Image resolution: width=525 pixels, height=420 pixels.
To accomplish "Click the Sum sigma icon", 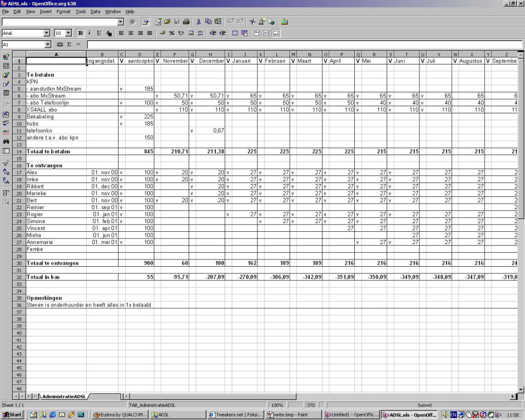I will click(x=69, y=45).
